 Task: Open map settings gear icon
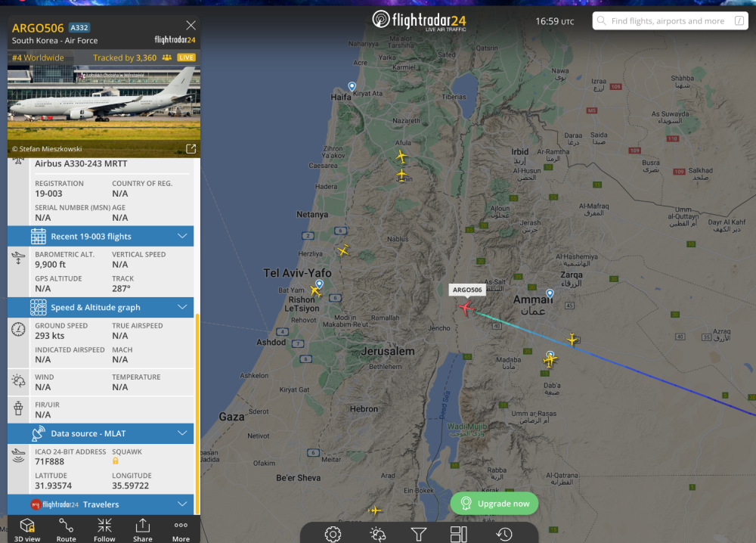coord(333,534)
